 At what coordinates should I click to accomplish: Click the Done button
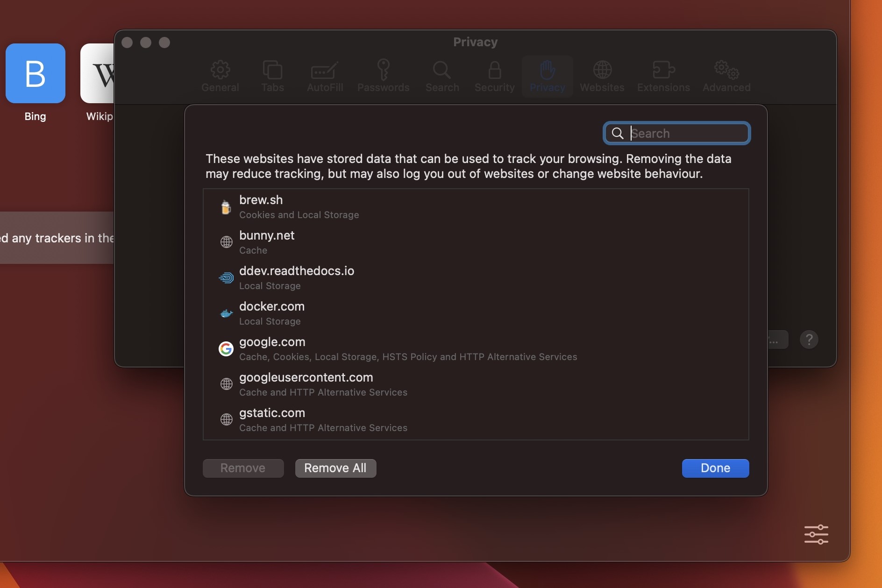[715, 468]
